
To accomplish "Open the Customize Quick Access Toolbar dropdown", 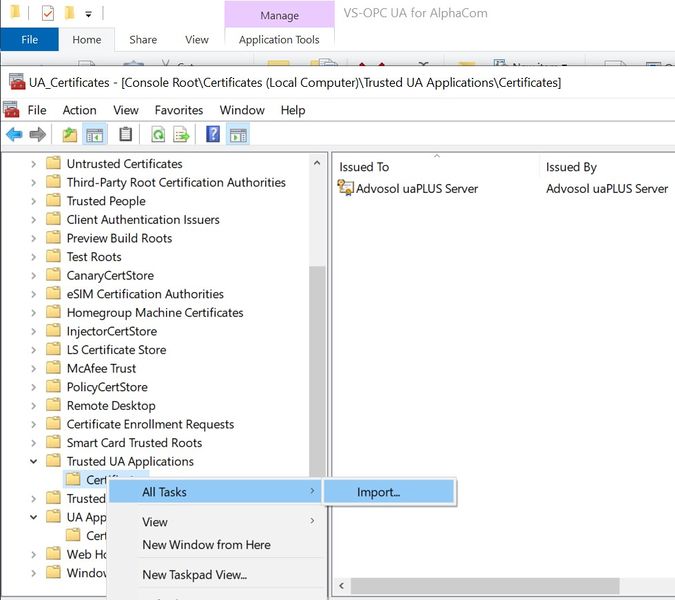I will (x=88, y=14).
